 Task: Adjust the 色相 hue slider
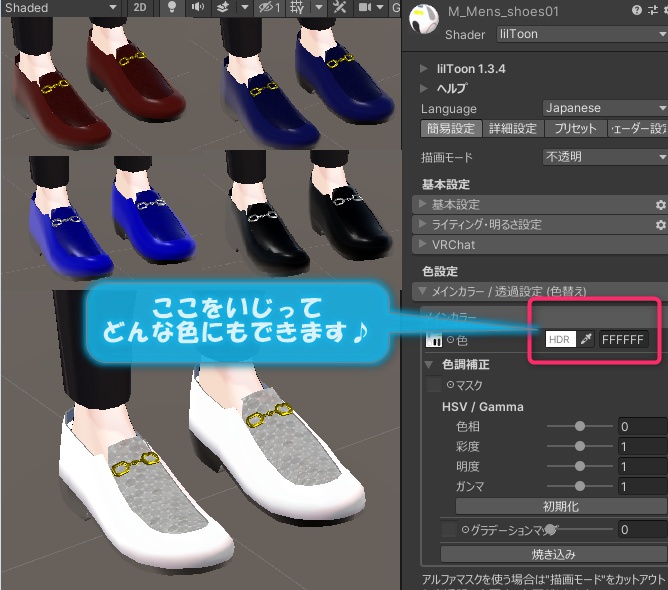[x=579, y=426]
